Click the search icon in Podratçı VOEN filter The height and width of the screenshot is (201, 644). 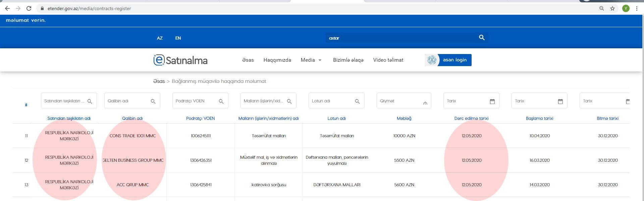[221, 101]
